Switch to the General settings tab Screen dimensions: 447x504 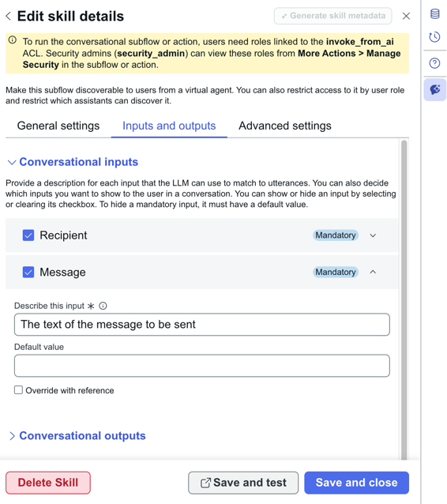click(x=58, y=126)
